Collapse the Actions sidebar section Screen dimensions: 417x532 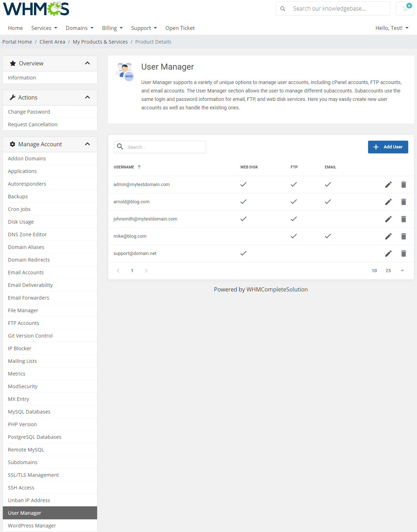[x=88, y=97]
